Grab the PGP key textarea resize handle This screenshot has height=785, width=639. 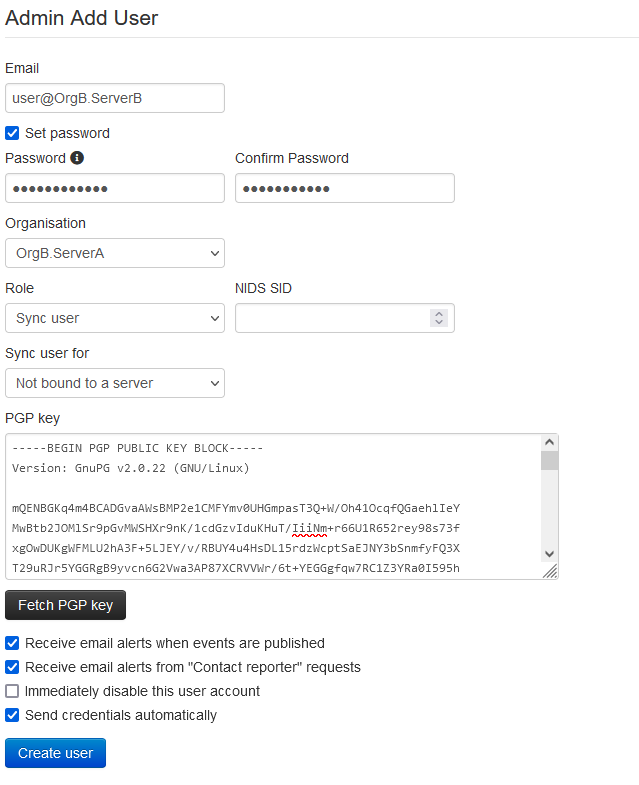click(x=550, y=571)
